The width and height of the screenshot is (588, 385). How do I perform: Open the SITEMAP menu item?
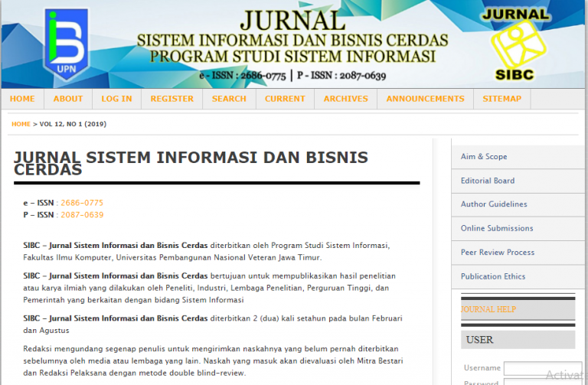(501, 99)
